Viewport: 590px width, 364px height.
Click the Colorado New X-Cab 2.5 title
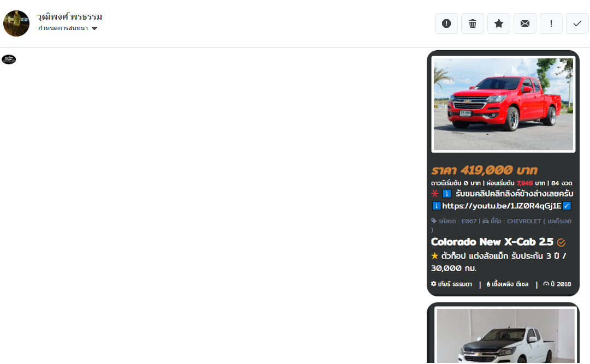click(492, 242)
